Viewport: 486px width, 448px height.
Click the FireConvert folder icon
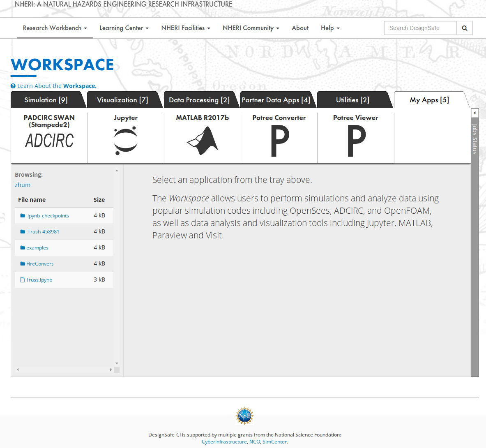23,263
